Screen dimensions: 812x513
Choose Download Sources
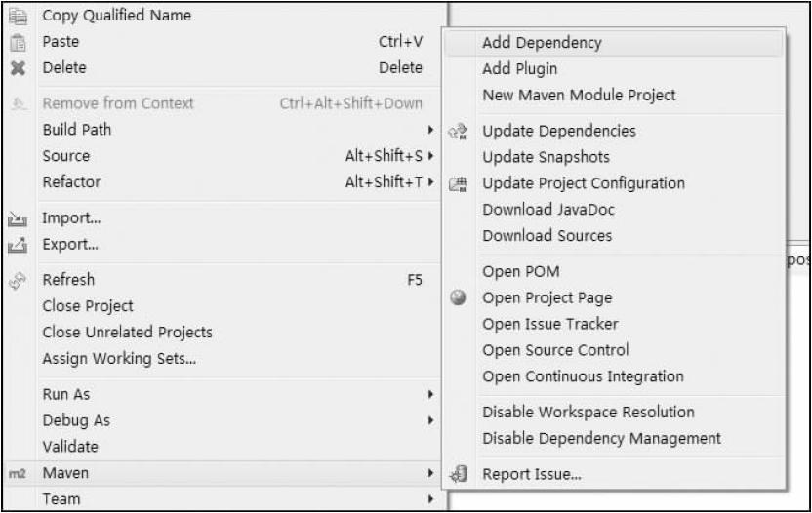pos(547,236)
